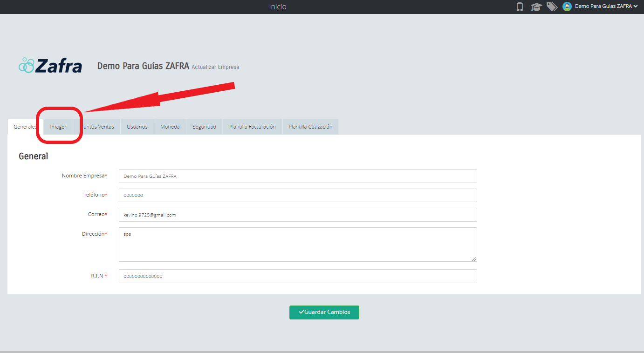
Task: Click the R.T.N label
Action: pyautogui.click(x=99, y=276)
